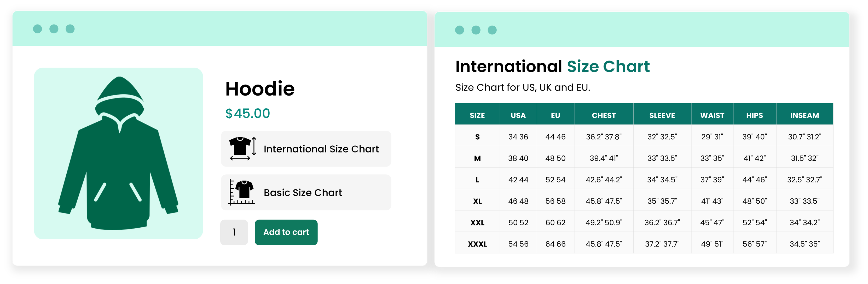Screen dimensions: 868x284
Task: Click the $45.00 price text
Action: (x=248, y=113)
